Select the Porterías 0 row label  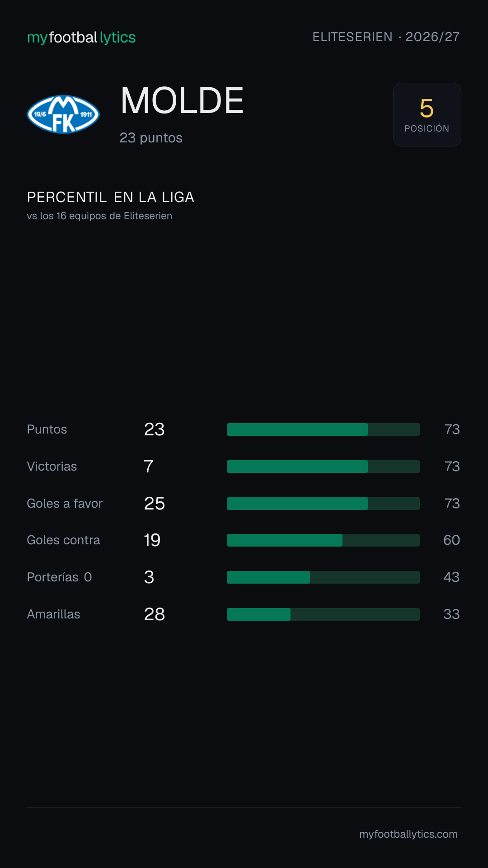[59, 577]
